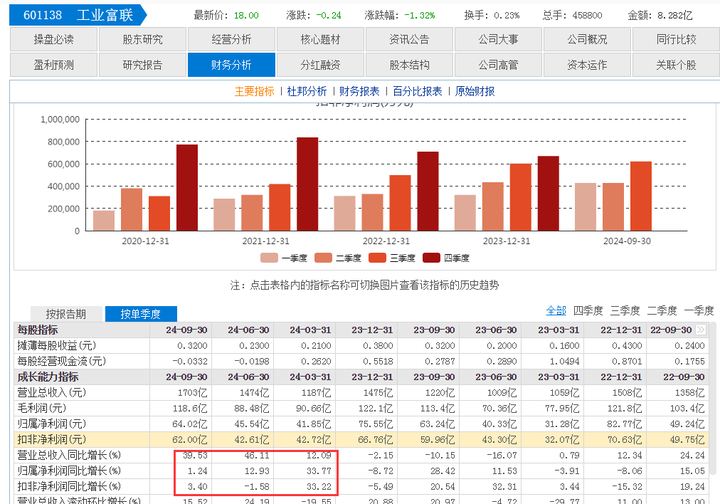Filter the table by 四季度
Image resolution: width=720 pixels, height=504 pixels.
588,311
